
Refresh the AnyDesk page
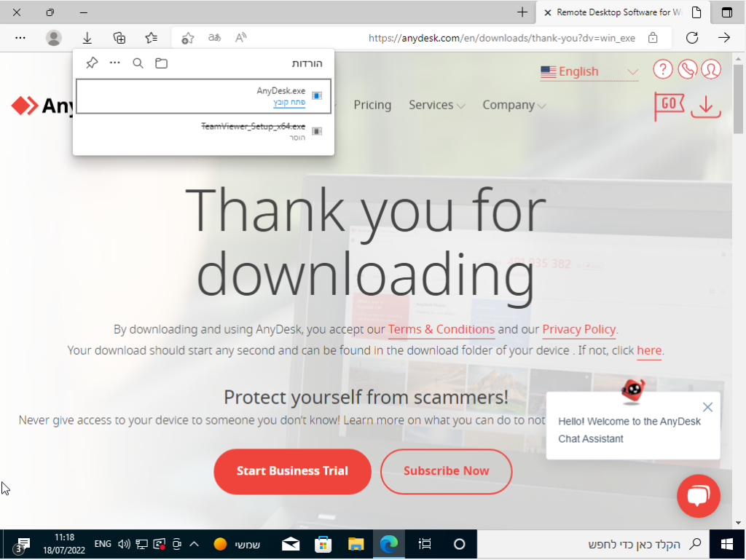[x=692, y=38]
